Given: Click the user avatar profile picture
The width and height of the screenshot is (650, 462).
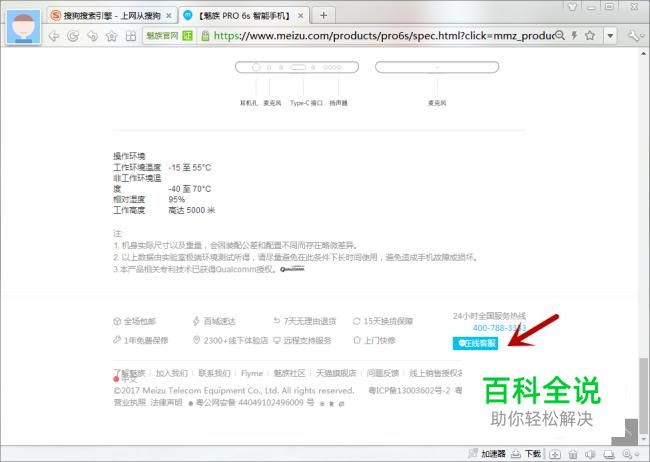Looking at the screenshot, I should tap(24, 27).
